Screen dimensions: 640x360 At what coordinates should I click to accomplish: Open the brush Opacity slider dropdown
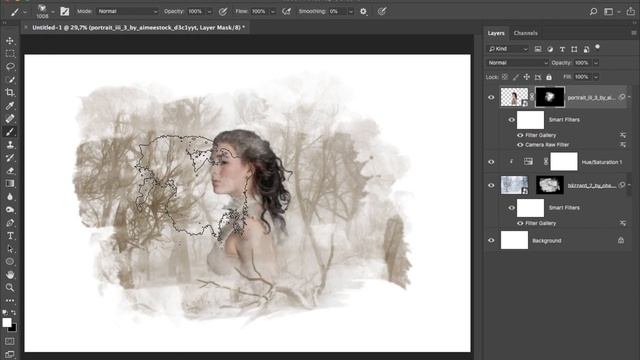click(x=209, y=12)
